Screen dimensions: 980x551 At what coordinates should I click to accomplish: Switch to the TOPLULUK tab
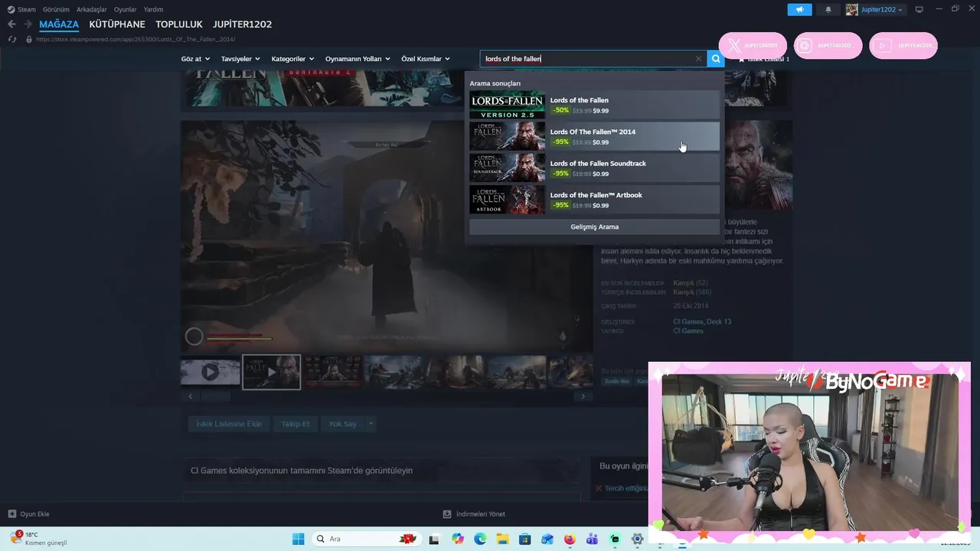[179, 24]
